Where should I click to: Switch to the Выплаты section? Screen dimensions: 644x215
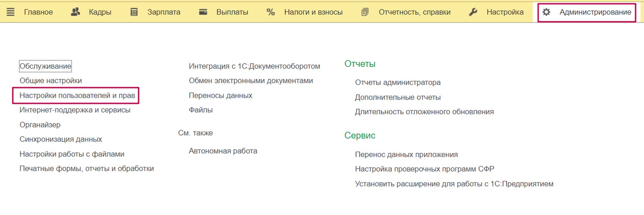pos(232,12)
